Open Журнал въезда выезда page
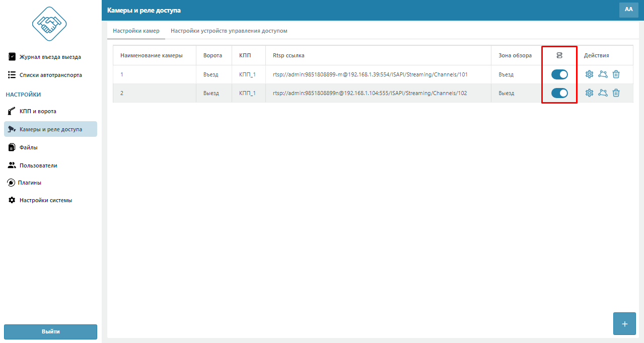This screenshot has width=644, height=343. tap(50, 57)
